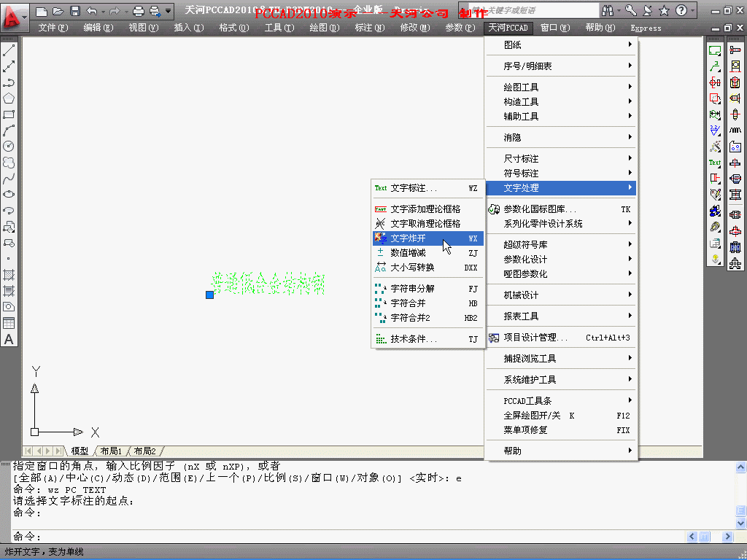Select the Hatch tool in left toolbar
Screen dimensions: 747x560
tap(9, 275)
